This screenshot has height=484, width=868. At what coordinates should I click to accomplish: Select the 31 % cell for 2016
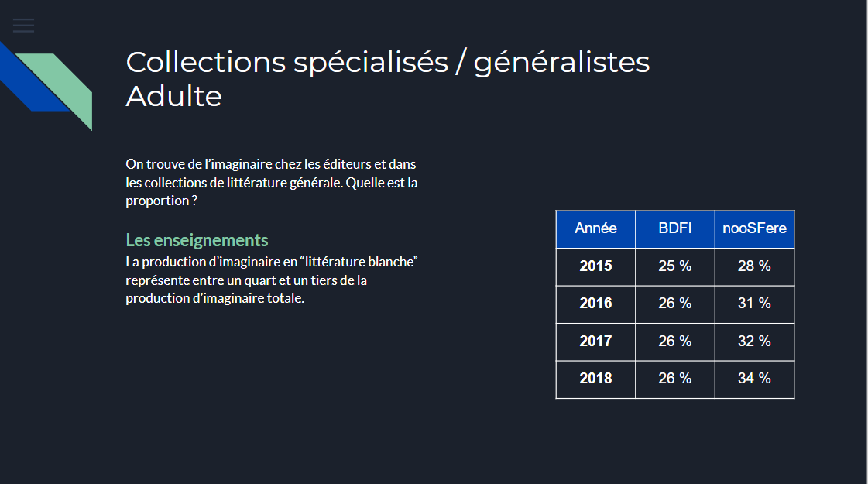[754, 304]
